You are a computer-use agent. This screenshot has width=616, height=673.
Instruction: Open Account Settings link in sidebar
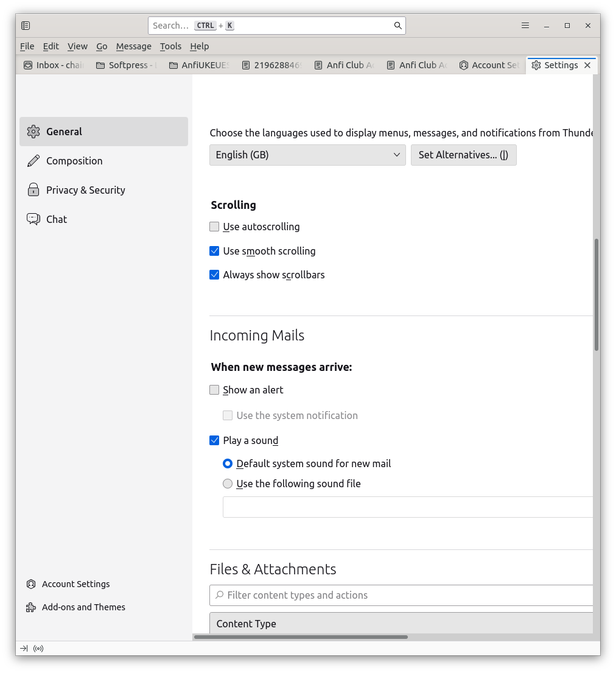coord(75,584)
